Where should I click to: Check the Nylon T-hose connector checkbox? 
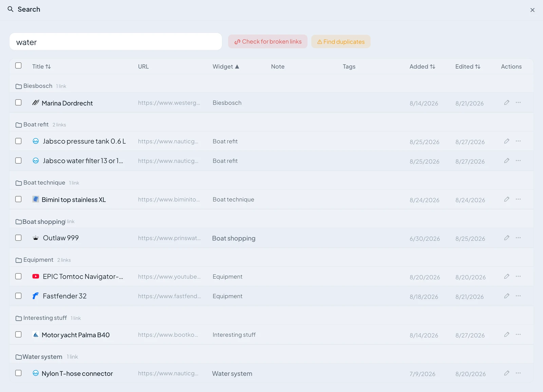(x=18, y=373)
